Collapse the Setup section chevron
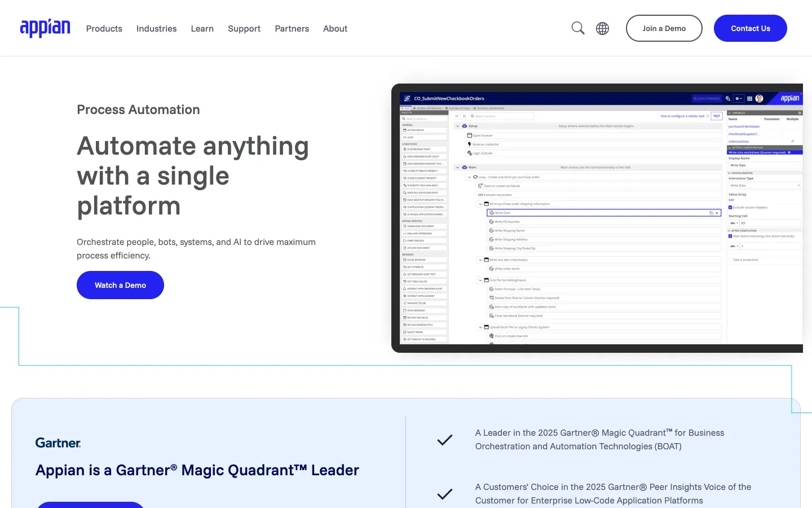The image size is (812, 508). point(457,126)
